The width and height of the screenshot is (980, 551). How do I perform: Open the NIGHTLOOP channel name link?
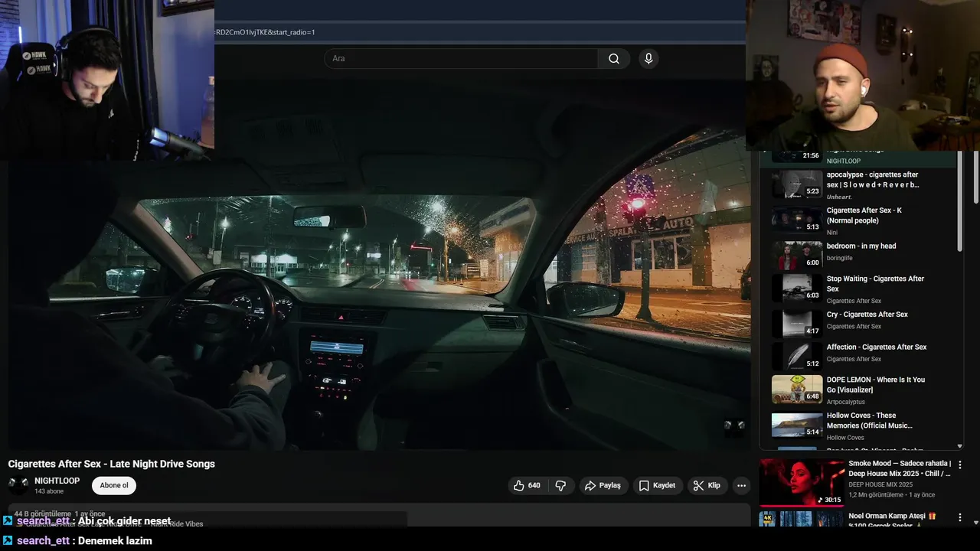coord(57,481)
